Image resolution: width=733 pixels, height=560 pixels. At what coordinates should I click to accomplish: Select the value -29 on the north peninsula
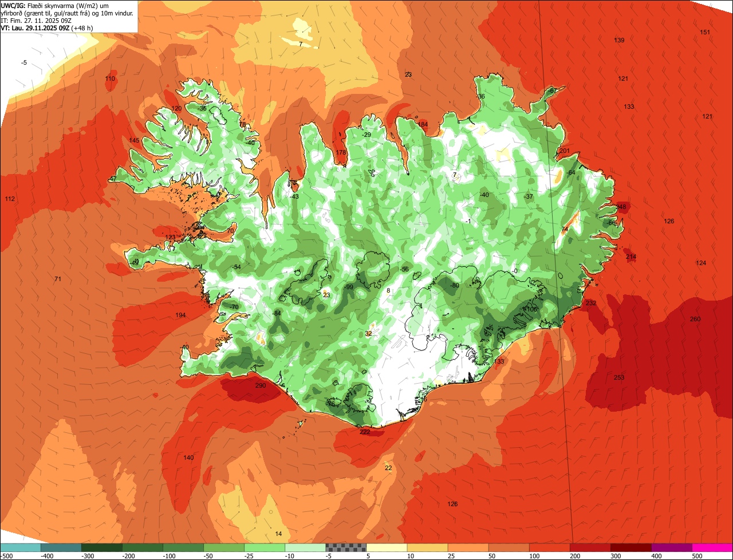[x=366, y=135]
